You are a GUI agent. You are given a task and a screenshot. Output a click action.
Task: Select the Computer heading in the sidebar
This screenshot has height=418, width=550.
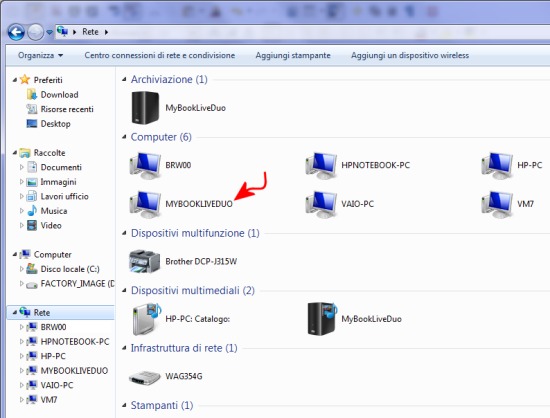point(53,255)
